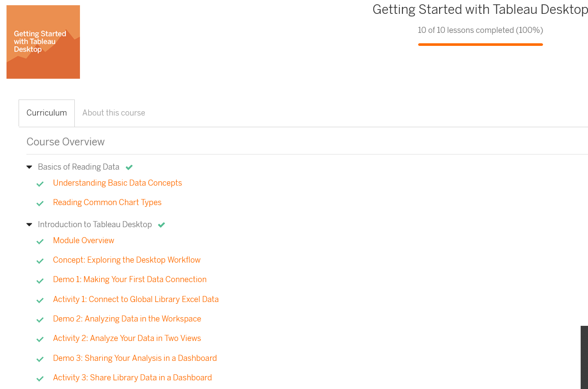Click the checkmark beside Activity 1: Connect to Global Library Excel Data

[40, 300]
